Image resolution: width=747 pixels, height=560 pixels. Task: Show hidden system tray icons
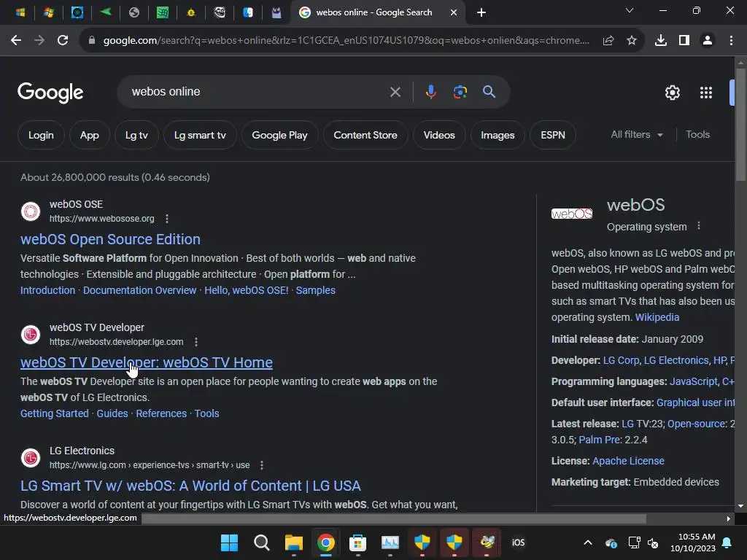tap(588, 542)
